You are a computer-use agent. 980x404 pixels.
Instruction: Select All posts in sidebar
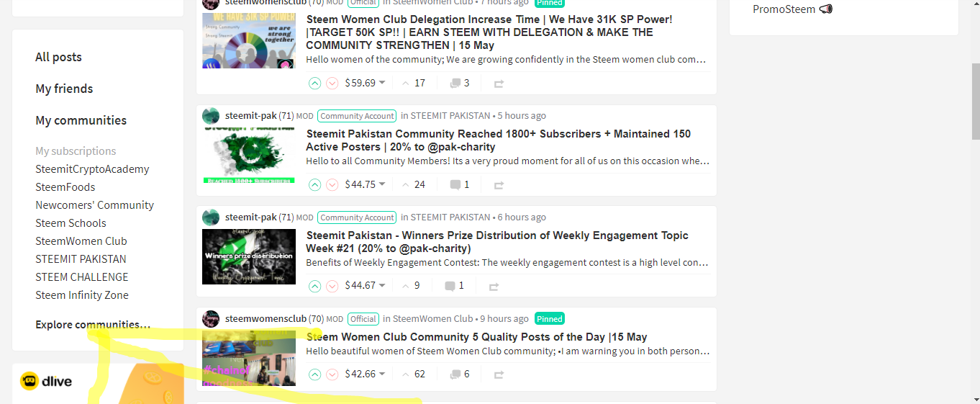coord(58,57)
